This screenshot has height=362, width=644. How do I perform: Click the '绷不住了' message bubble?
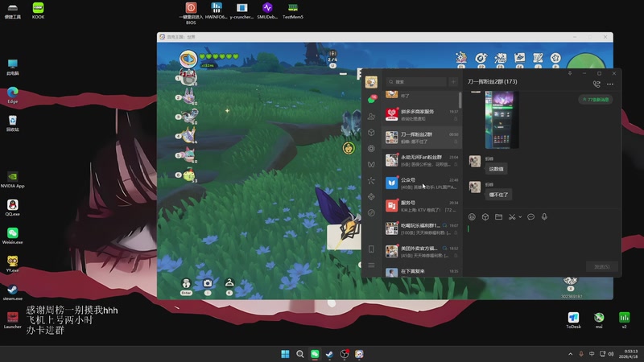tap(498, 195)
